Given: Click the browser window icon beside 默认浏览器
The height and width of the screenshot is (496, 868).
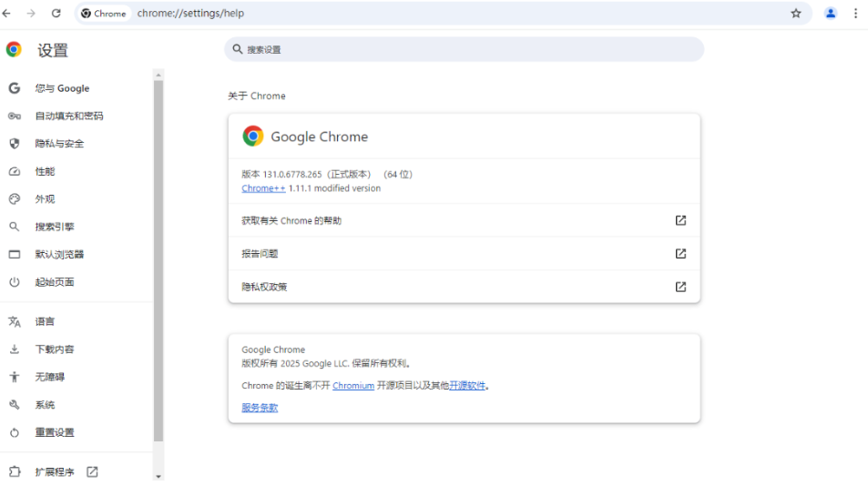Looking at the screenshot, I should [x=15, y=254].
